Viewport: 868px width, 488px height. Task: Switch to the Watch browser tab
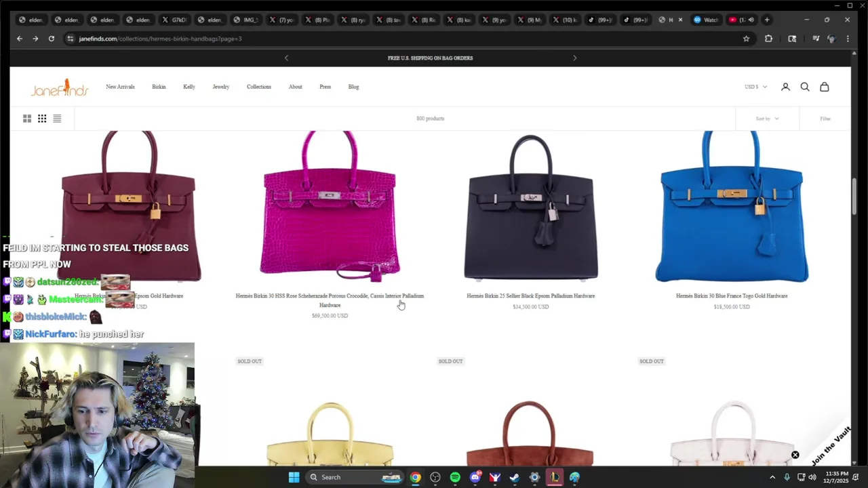point(706,20)
